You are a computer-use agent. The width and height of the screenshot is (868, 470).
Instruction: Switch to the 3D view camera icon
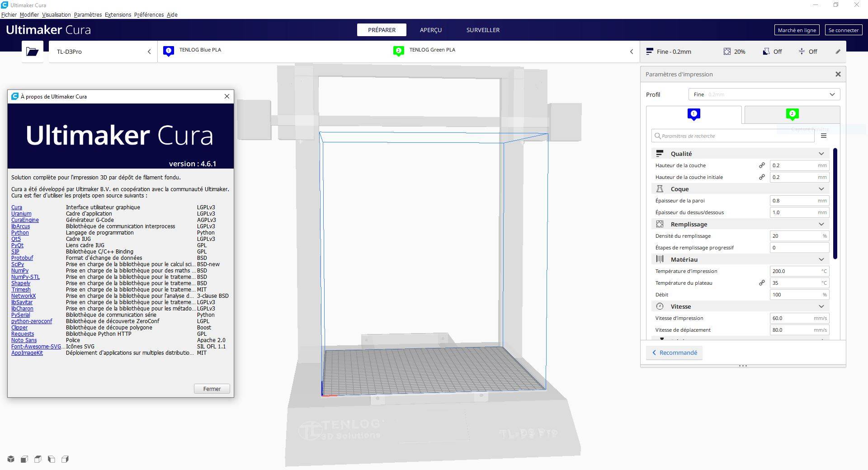[x=11, y=459]
